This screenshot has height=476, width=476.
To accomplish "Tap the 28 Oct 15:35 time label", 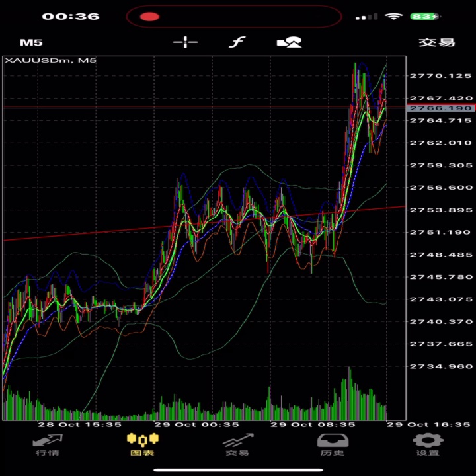I will pos(79,424).
